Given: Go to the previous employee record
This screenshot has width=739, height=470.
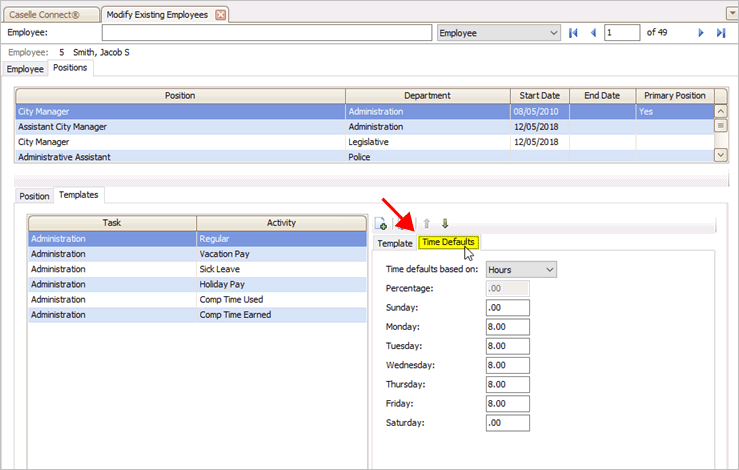Looking at the screenshot, I should pyautogui.click(x=593, y=33).
